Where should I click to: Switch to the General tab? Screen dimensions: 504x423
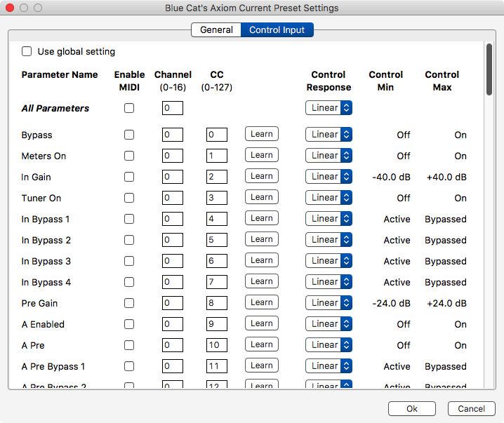tap(216, 30)
